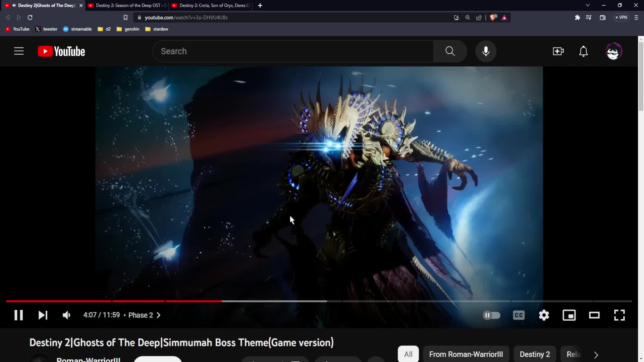Open the miniplayer icon
The image size is (644, 362).
coord(569,315)
